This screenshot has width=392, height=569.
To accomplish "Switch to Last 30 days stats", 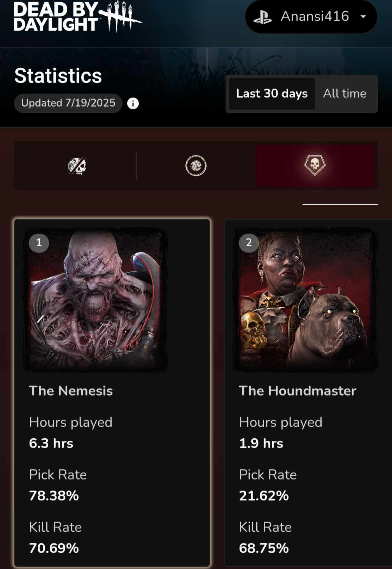I will (272, 94).
